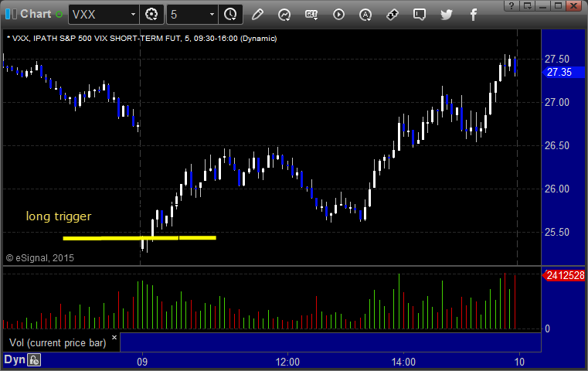Open the alerts A icon menu
Viewport: 588px width, 371px height.
(x=365, y=15)
